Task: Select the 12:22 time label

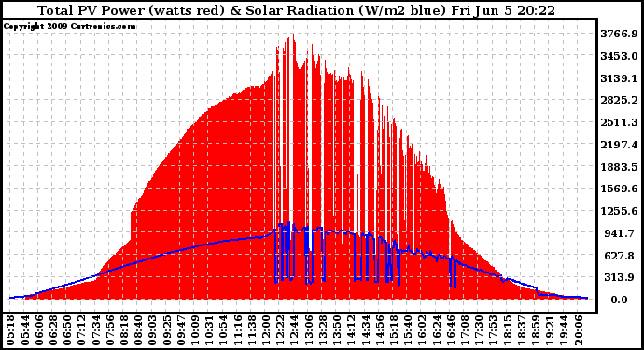Action: (x=280, y=330)
